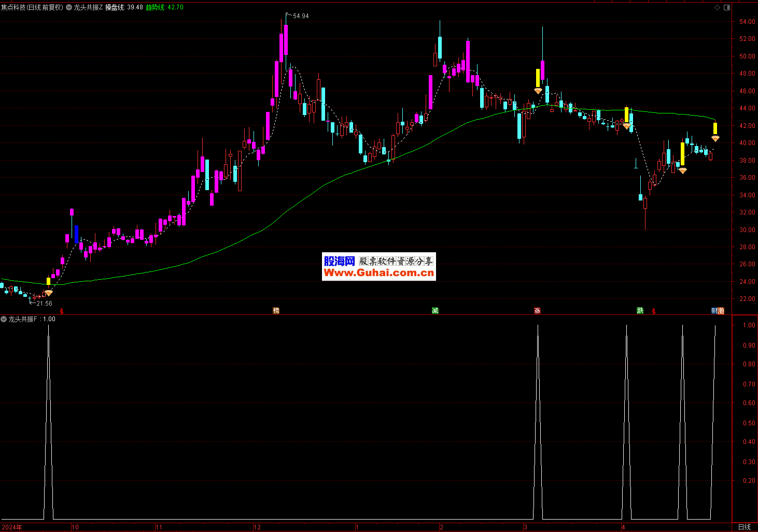The width and height of the screenshot is (758, 532).
Task: Click the 减 event marker icon
Action: click(x=435, y=310)
